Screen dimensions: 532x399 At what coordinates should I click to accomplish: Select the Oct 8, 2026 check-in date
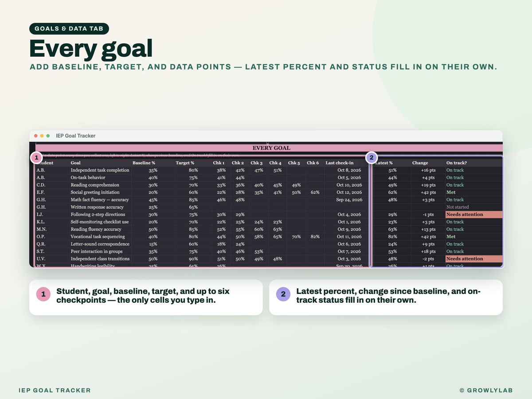349,170
